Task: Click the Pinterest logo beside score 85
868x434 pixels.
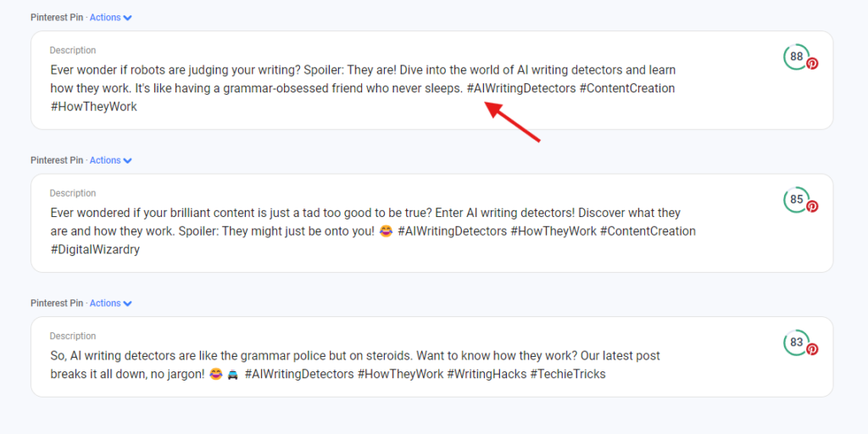Action: [811, 206]
